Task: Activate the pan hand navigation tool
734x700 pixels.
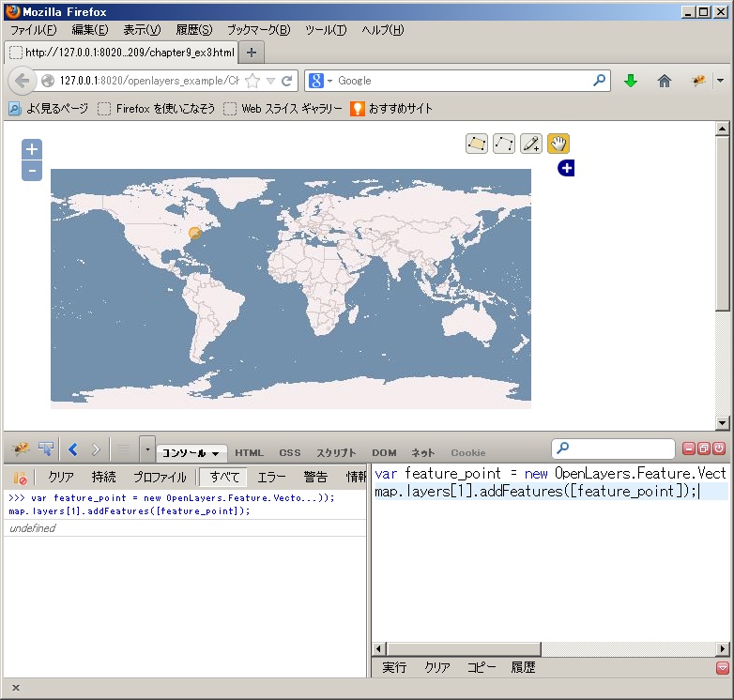Action: click(558, 144)
